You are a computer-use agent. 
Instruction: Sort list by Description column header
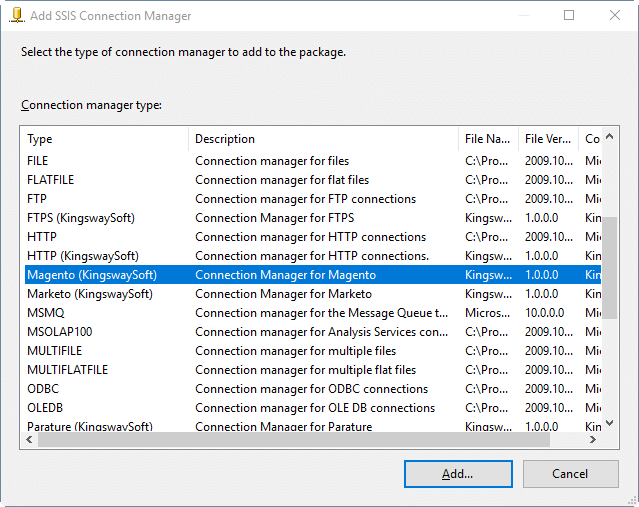click(324, 139)
